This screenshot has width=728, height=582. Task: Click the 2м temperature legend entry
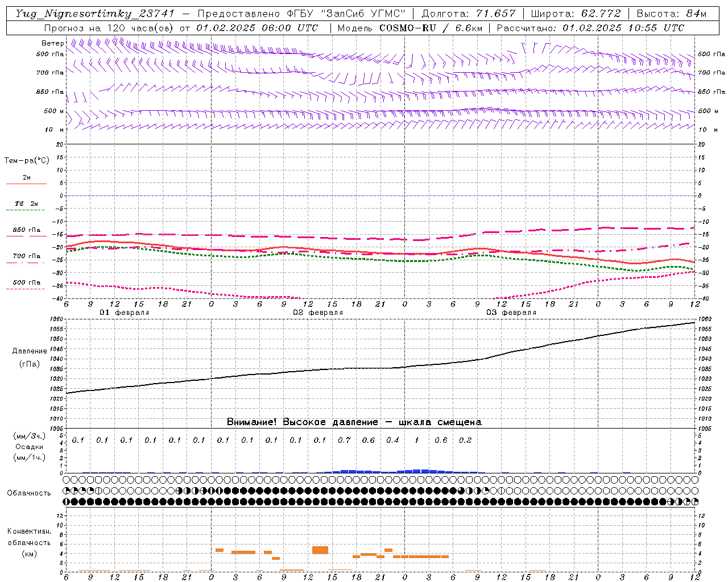click(x=27, y=177)
